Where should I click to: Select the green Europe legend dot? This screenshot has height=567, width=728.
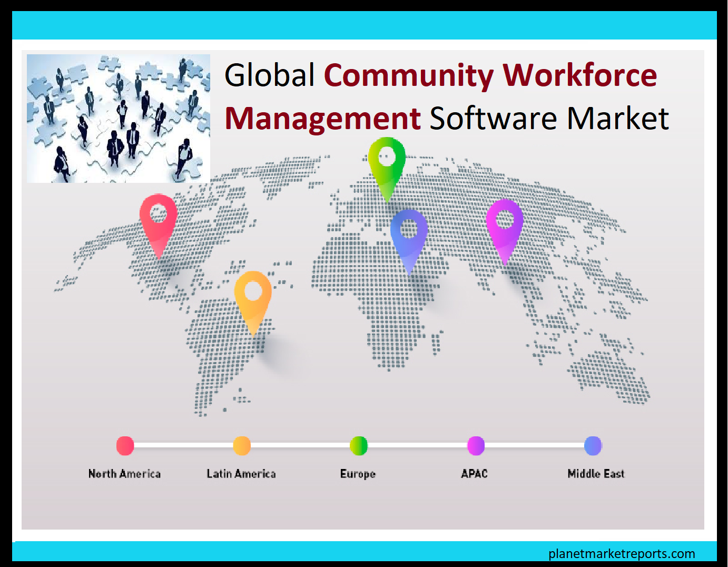pos(359,446)
